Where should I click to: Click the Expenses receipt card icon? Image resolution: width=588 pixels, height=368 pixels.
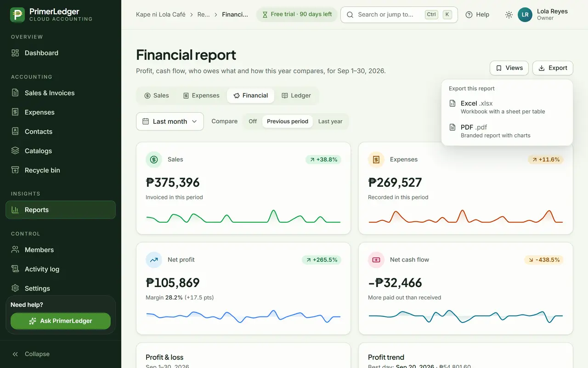click(376, 160)
